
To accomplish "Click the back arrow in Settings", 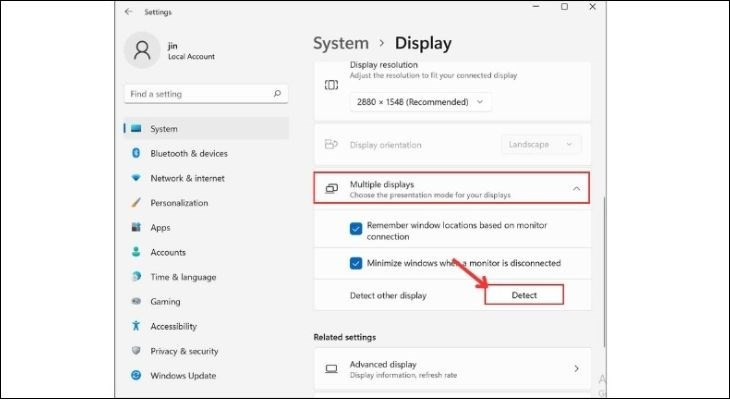I will click(128, 12).
